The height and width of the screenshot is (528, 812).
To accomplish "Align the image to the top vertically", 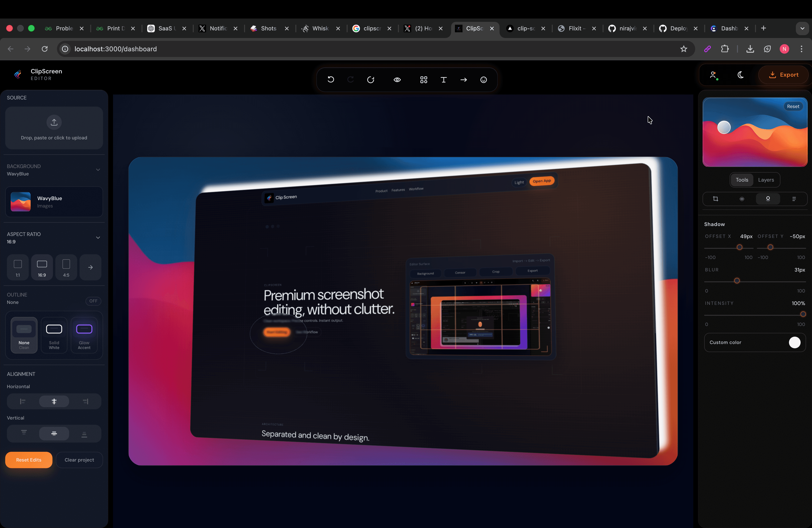I will pos(24,433).
